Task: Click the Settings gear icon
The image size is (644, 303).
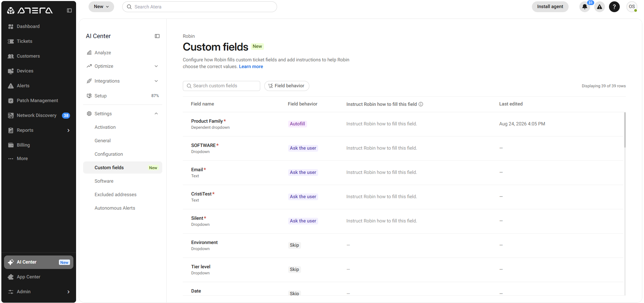Action: coord(89,114)
